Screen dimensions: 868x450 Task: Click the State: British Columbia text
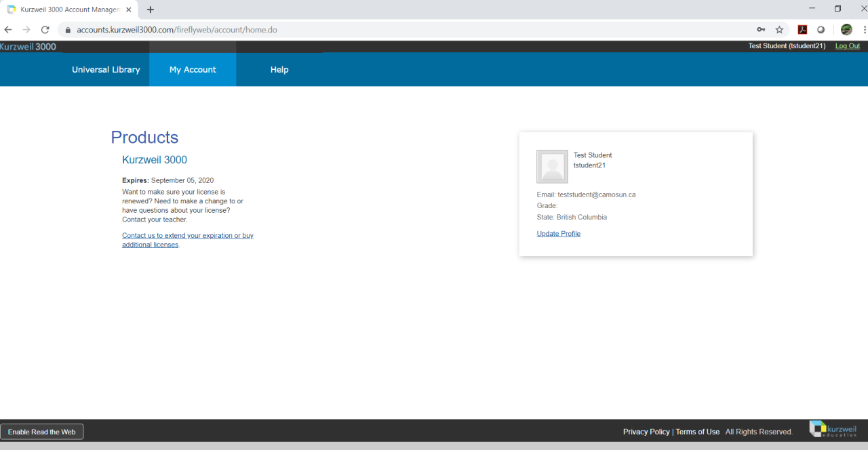tap(572, 218)
